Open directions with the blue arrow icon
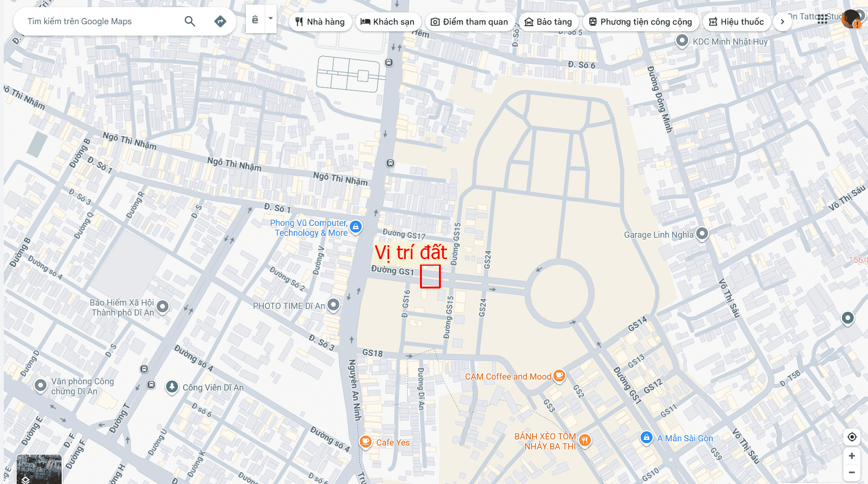The width and height of the screenshot is (868, 484). pos(220,21)
